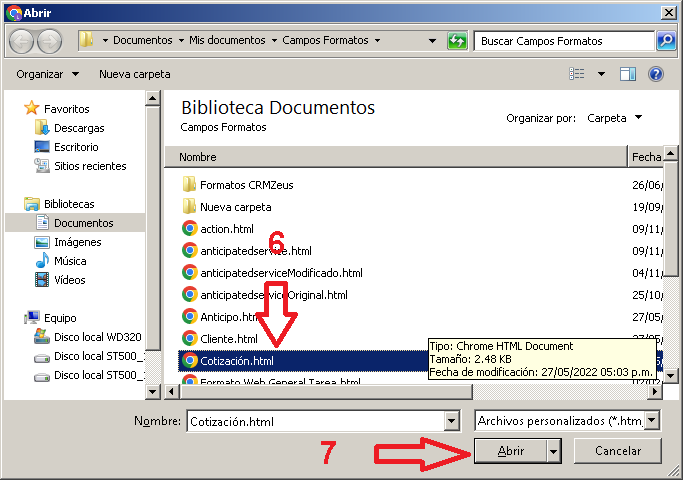
Task: Click the help question mark icon
Action: coord(656,74)
